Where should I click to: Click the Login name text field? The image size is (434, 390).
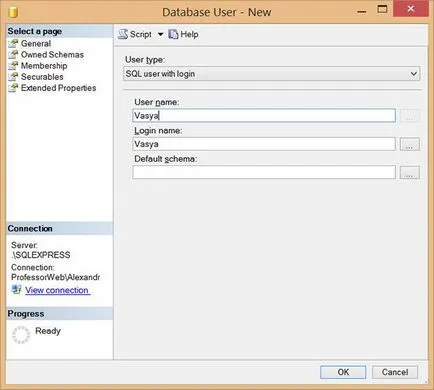click(x=264, y=144)
